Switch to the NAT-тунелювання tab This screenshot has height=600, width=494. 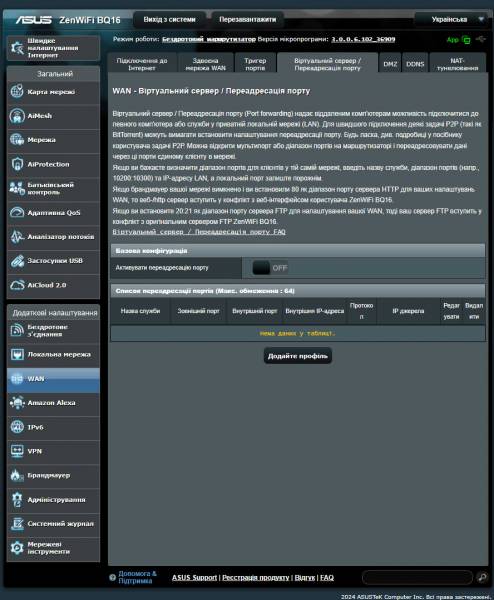coord(458,64)
